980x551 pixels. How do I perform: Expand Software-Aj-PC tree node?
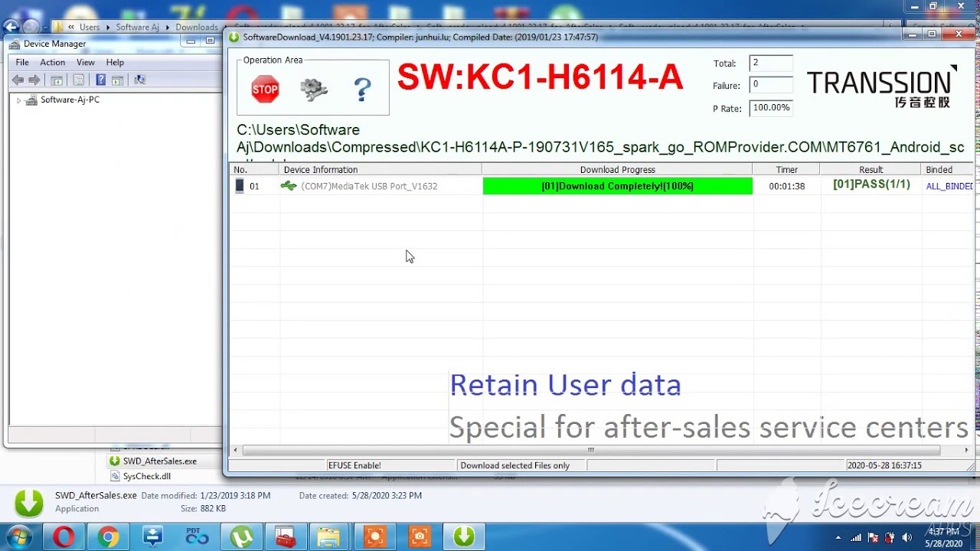[18, 100]
